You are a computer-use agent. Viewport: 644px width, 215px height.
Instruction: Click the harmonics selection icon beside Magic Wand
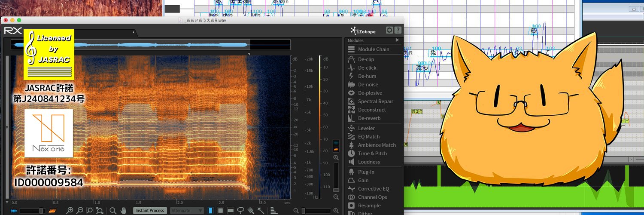coord(273,211)
